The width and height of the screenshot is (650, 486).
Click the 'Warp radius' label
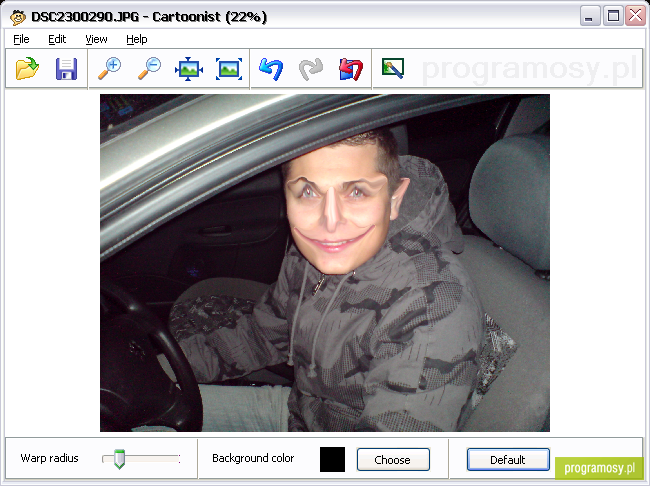[x=49, y=458]
